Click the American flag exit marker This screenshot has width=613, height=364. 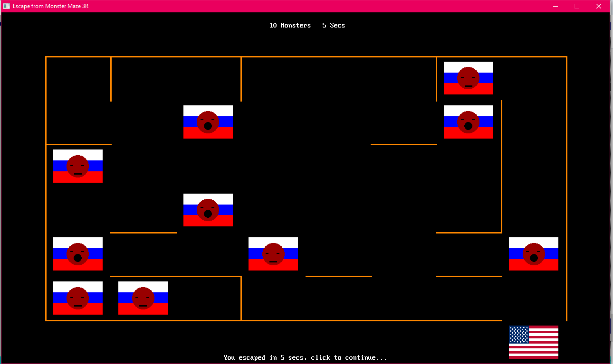(x=533, y=342)
